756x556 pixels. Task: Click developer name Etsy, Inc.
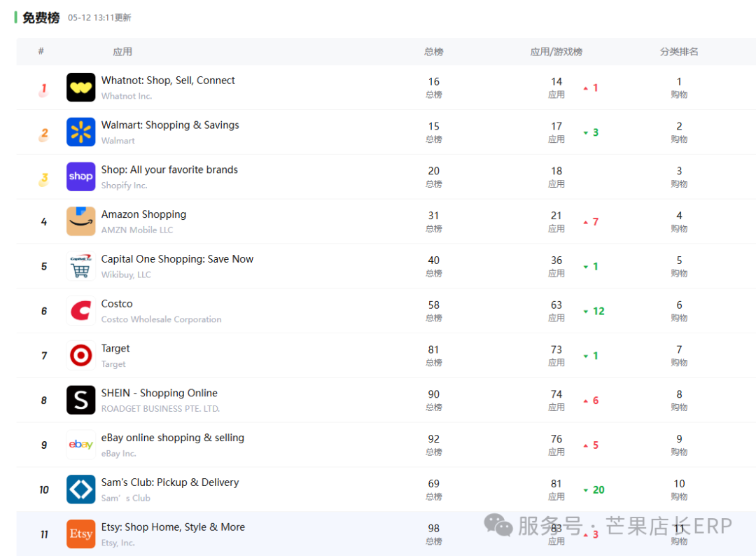coord(118,543)
